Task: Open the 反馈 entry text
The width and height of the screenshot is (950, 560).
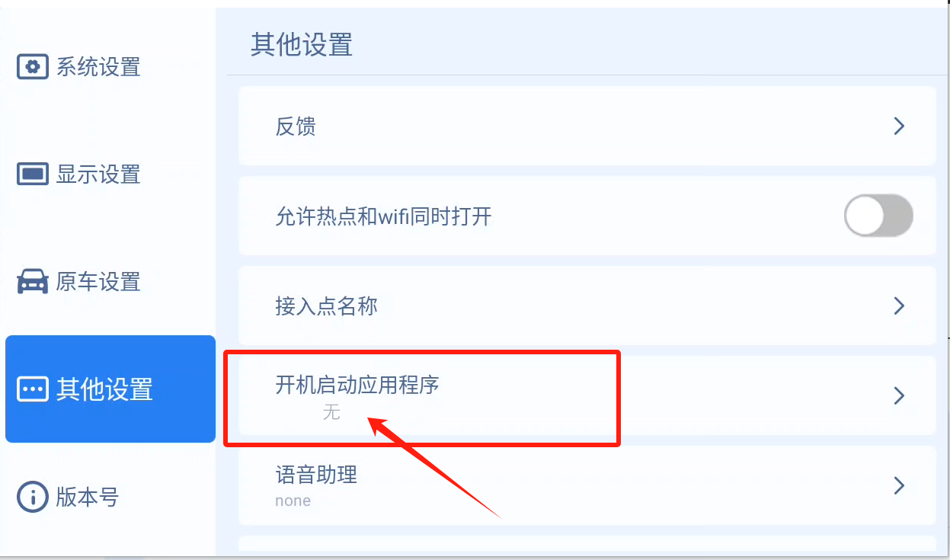Action: tap(296, 126)
